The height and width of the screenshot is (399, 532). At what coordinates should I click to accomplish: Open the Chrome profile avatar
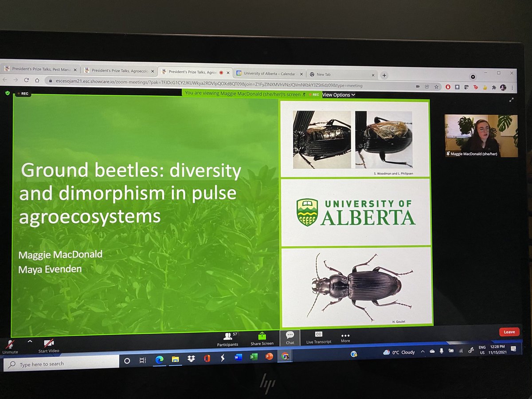point(503,88)
